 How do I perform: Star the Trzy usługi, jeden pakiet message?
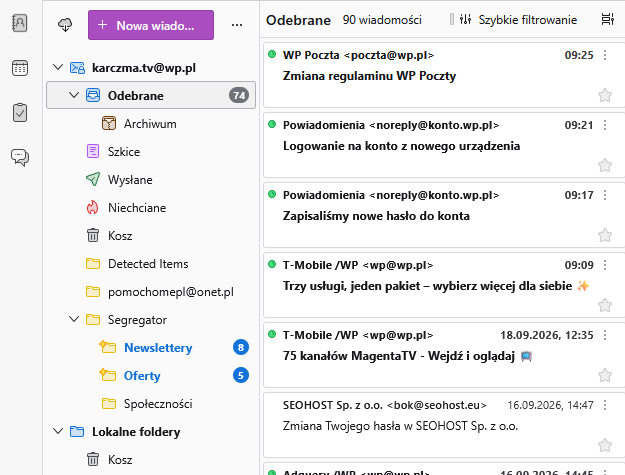point(605,305)
